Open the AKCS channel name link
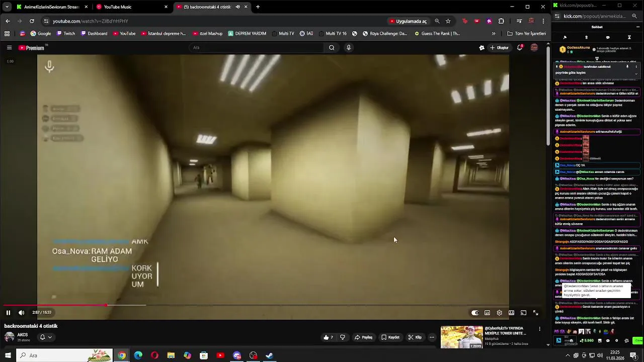 coord(23,335)
